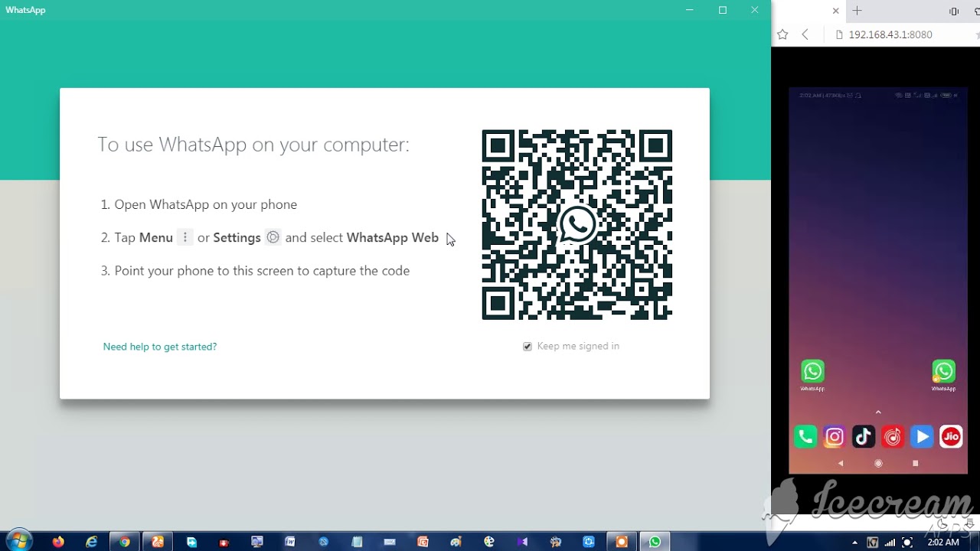The height and width of the screenshot is (551, 980).
Task: Click the browser back arrow
Action: point(805,34)
